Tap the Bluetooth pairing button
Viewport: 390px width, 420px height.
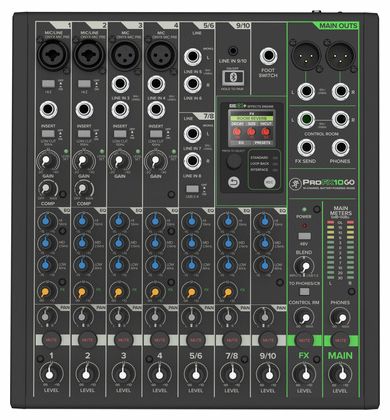(233, 78)
